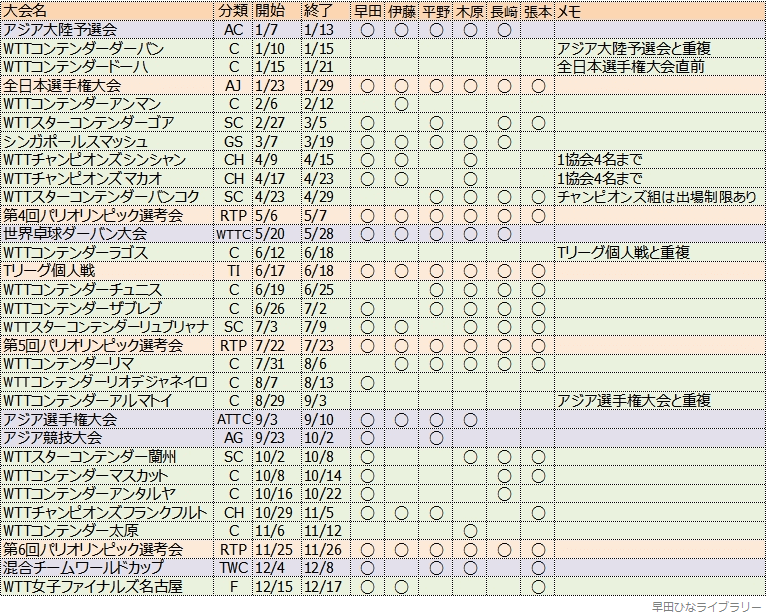The width and height of the screenshot is (766, 614).
Task: Select the 全日本選手権大会 cell
Action: [x=107, y=85]
